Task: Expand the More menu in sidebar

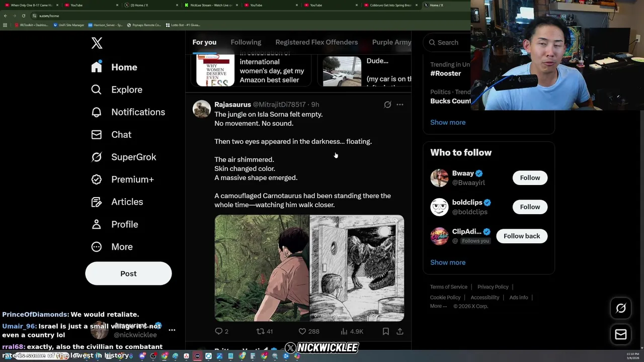Action: click(x=112, y=247)
